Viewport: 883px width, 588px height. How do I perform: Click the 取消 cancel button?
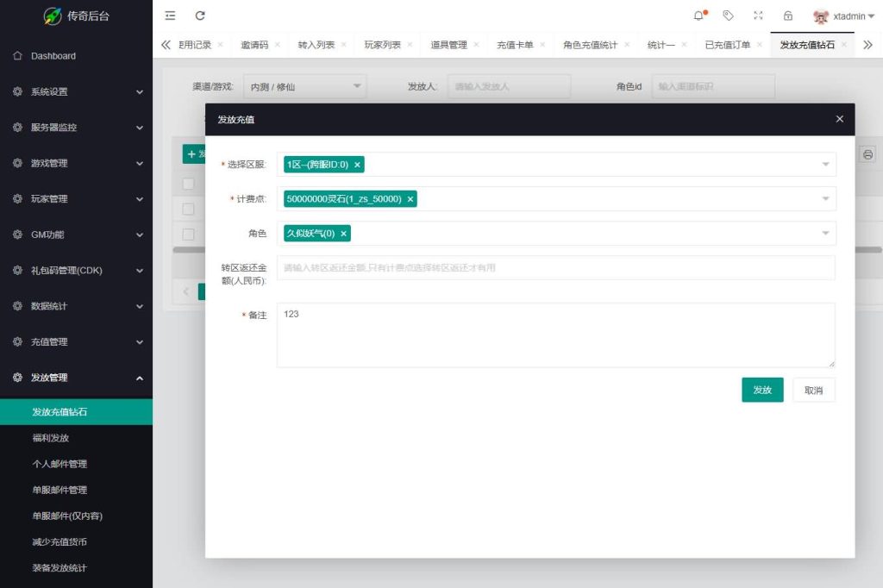pyautogui.click(x=813, y=390)
